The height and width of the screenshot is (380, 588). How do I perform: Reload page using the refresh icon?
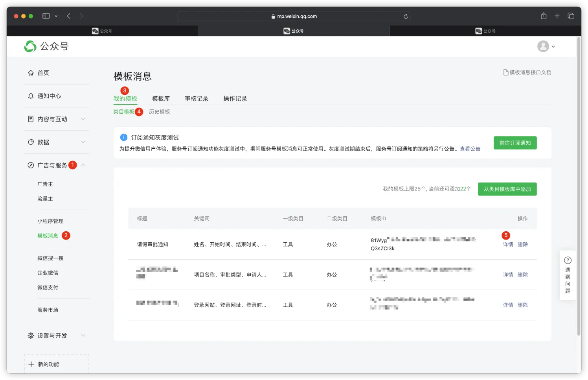[406, 17]
